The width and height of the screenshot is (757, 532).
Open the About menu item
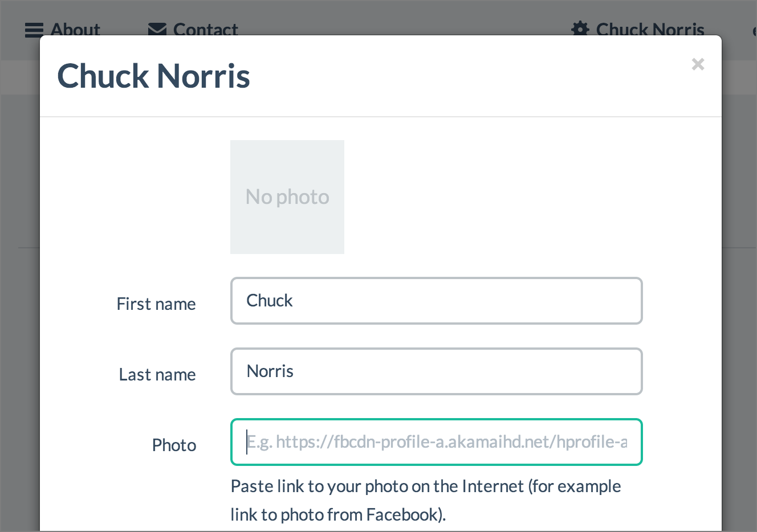75,28
